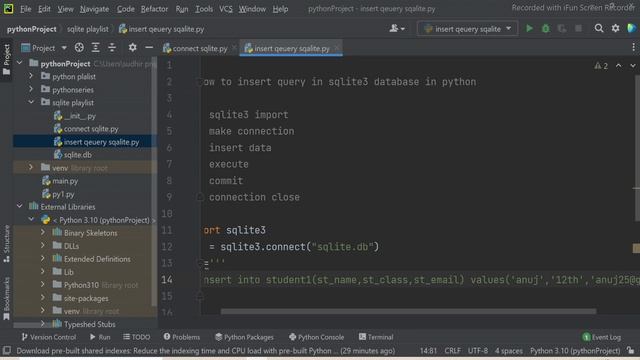Image resolution: width=640 pixels, height=360 pixels.
Task: Open the run configuration dropdown
Action: click(x=467, y=29)
